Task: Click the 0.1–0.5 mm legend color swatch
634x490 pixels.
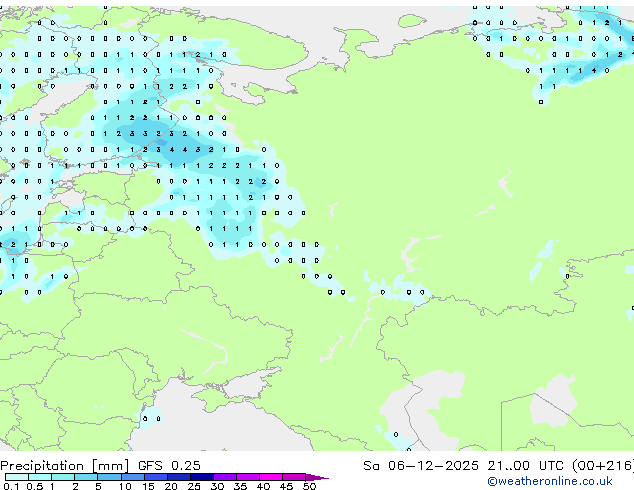Action: (x=17, y=477)
